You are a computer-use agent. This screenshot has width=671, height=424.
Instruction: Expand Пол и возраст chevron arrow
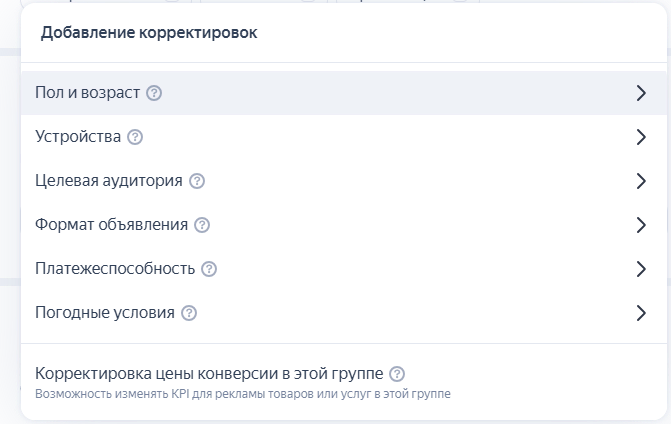[641, 93]
